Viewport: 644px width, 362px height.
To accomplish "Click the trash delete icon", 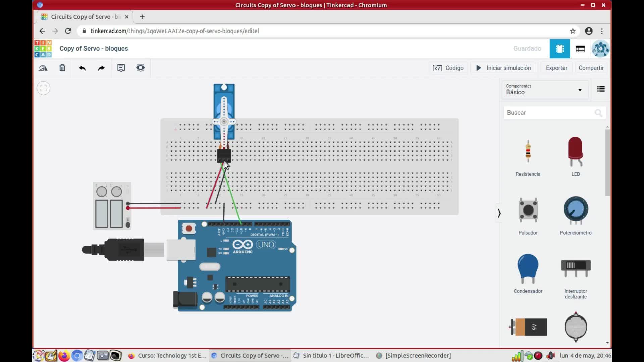I will [x=62, y=68].
